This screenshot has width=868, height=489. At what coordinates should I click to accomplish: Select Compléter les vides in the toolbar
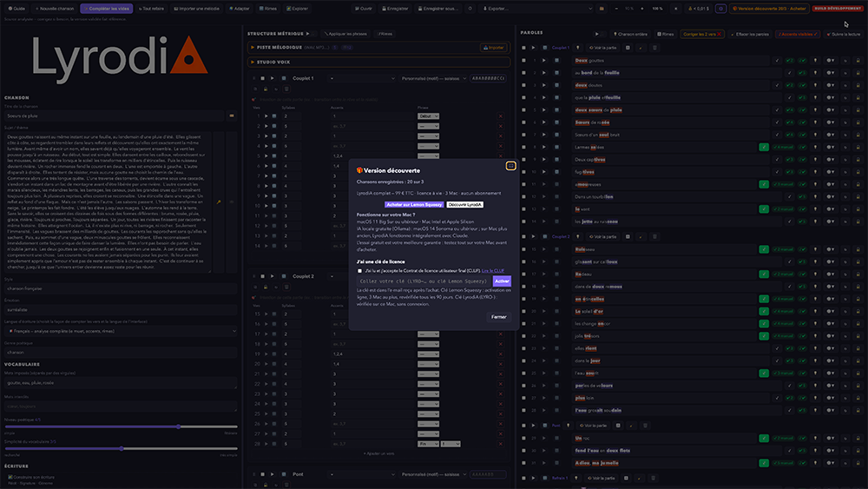(106, 9)
